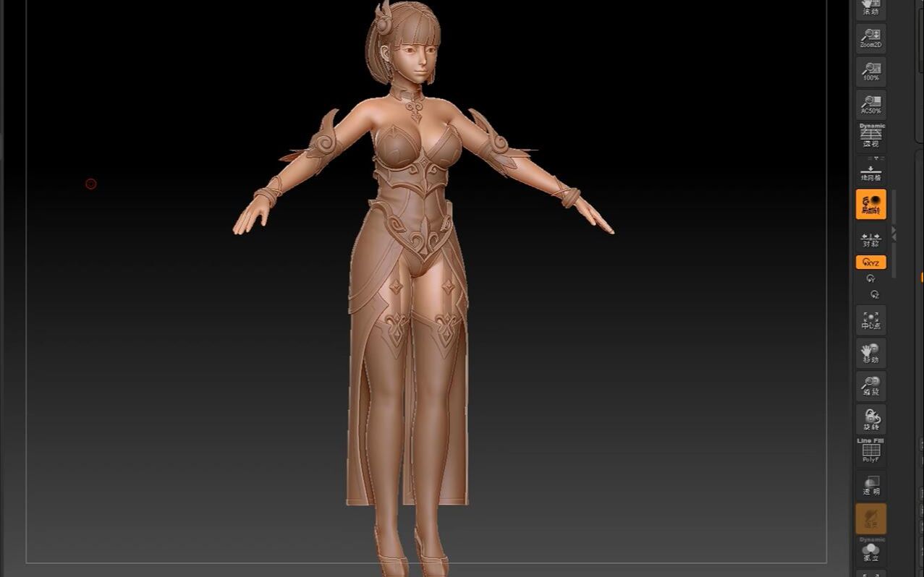The width and height of the screenshot is (924, 577).
Task: Activate the Symmetry icon on the right shelf
Action: tap(870, 241)
